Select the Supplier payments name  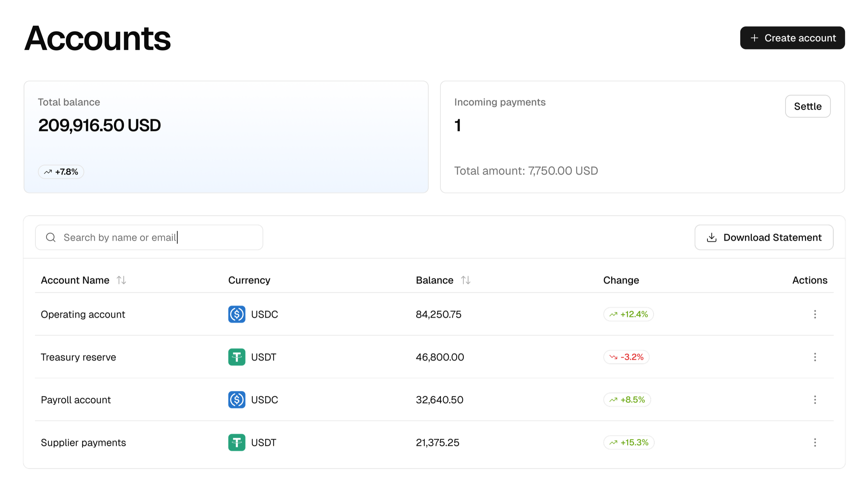pos(83,442)
